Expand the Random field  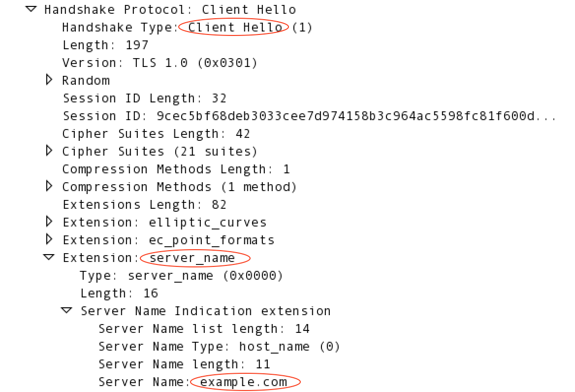49,79
